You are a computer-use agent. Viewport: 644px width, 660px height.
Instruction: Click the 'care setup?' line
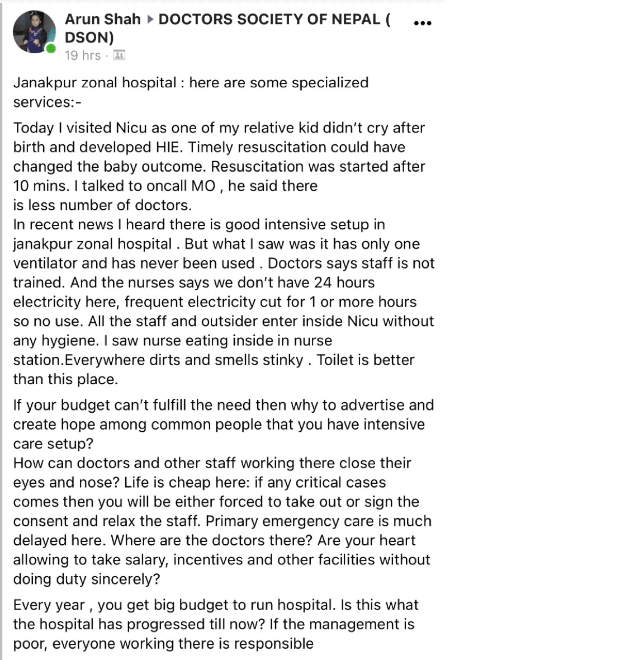click(x=53, y=444)
